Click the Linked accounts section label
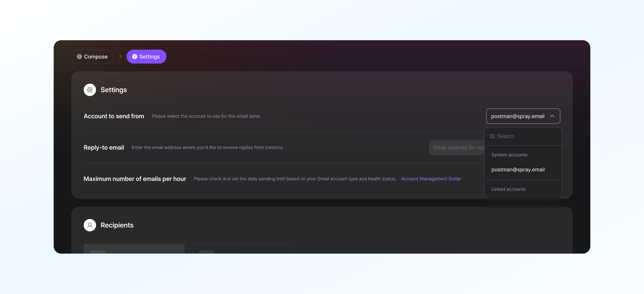Image resolution: width=644 pixels, height=294 pixels. click(x=508, y=189)
